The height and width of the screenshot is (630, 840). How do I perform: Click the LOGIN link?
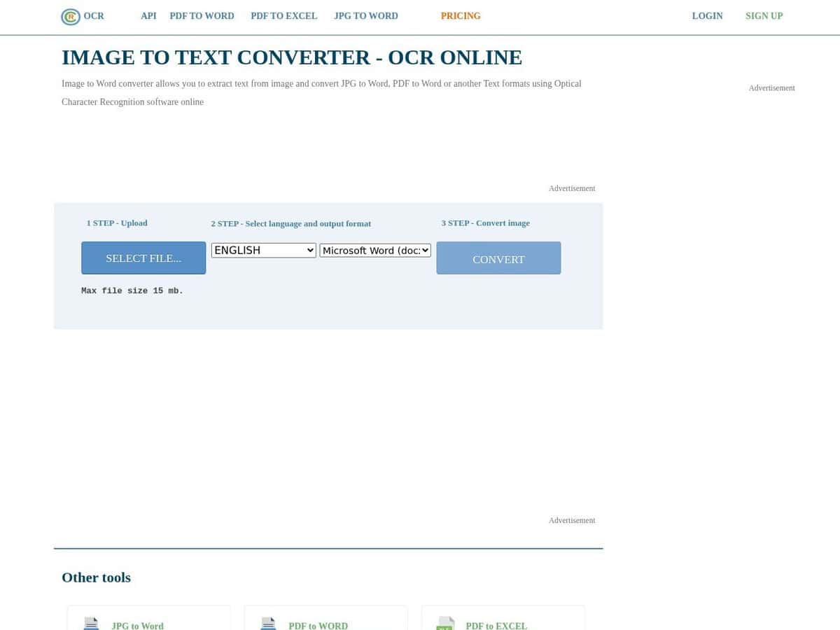click(x=707, y=15)
